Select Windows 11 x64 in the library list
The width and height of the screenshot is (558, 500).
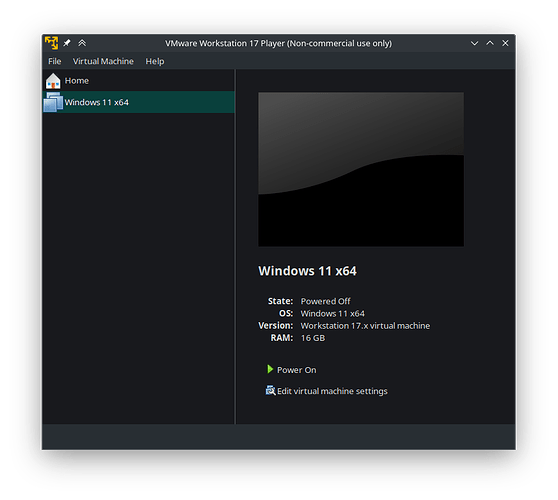(x=138, y=102)
